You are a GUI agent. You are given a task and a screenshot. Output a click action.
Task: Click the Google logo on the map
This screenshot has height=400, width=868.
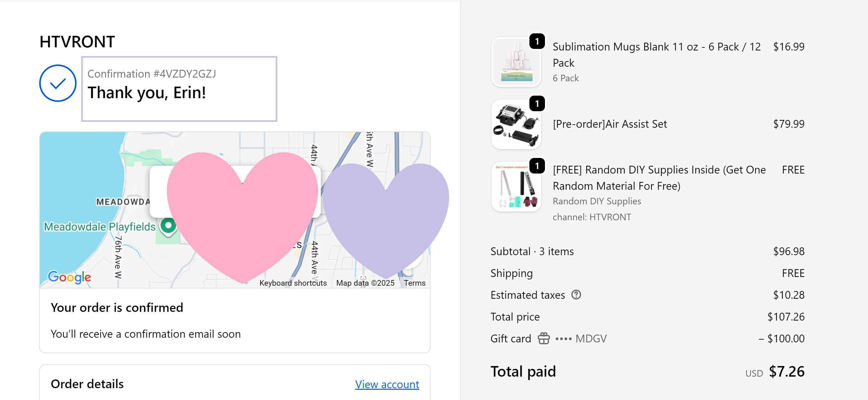click(69, 277)
